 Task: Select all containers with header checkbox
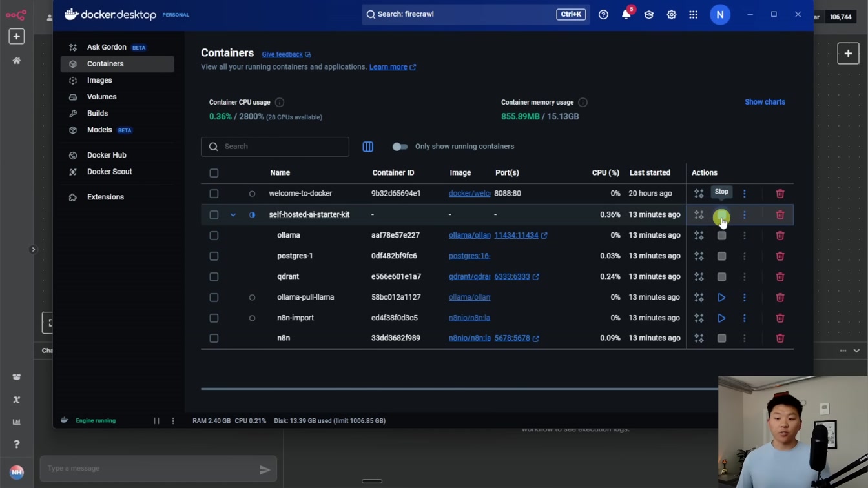click(x=214, y=173)
